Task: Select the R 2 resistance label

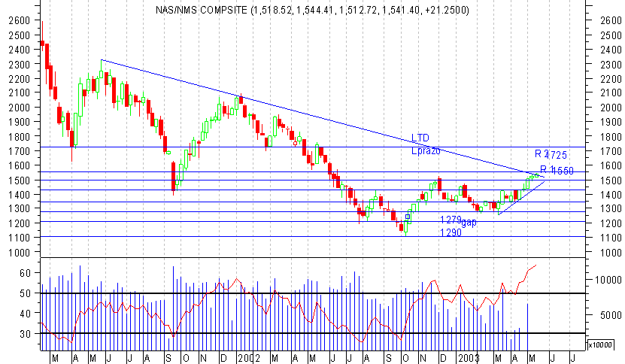Action: [542, 153]
